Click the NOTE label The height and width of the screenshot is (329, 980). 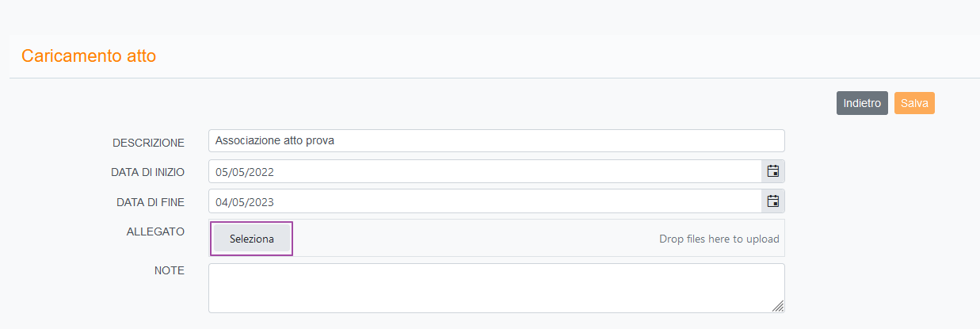pos(169,270)
